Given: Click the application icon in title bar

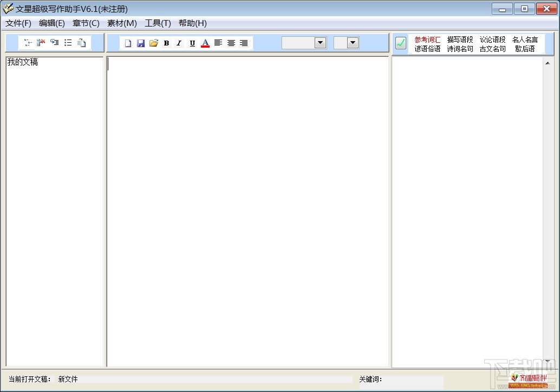Looking at the screenshot, I should pyautogui.click(x=8, y=9).
